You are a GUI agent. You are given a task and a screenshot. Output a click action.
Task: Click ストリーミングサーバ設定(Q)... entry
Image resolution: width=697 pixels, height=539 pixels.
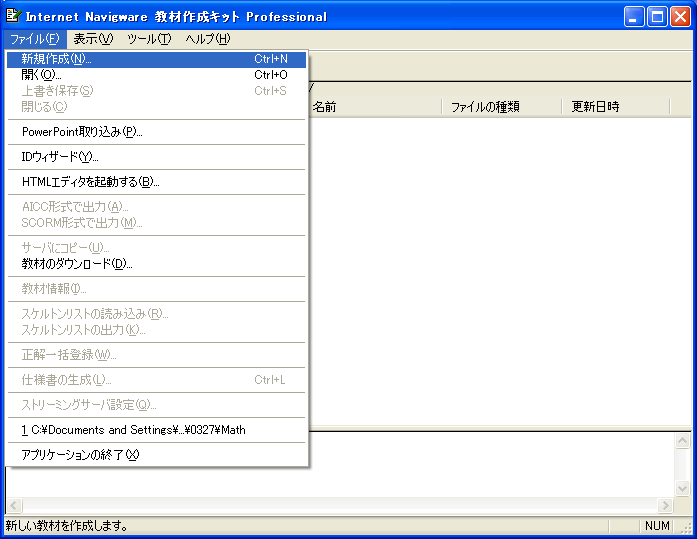[x=156, y=405]
